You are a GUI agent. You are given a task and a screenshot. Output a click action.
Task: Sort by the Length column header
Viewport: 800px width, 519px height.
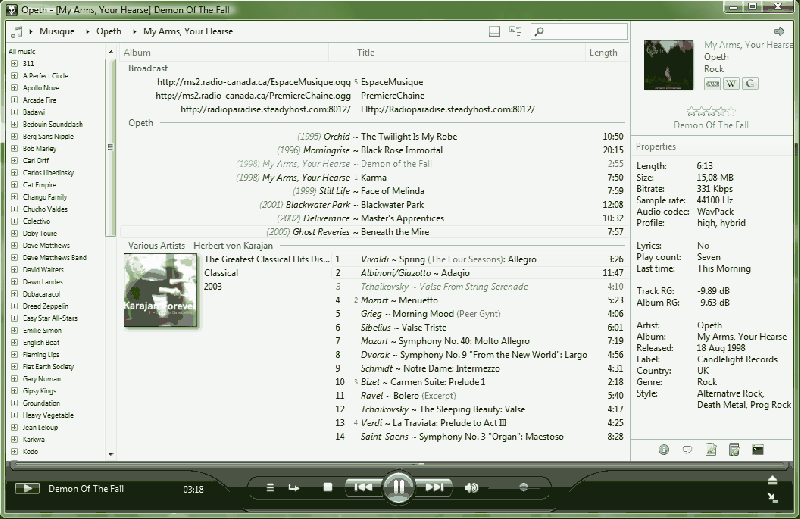[x=603, y=53]
